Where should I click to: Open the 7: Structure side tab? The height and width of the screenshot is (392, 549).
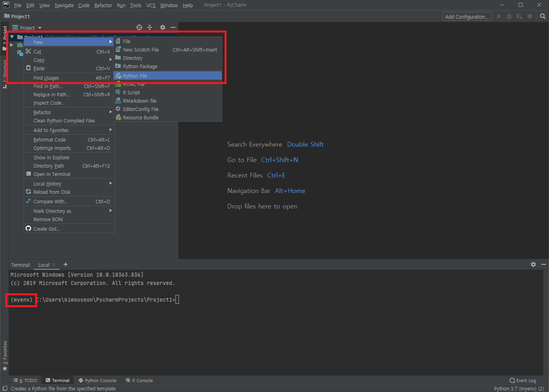click(x=5, y=74)
